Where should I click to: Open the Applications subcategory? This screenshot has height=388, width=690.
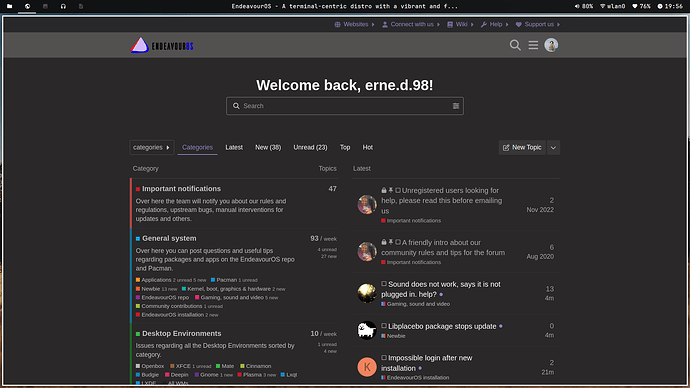[156, 280]
